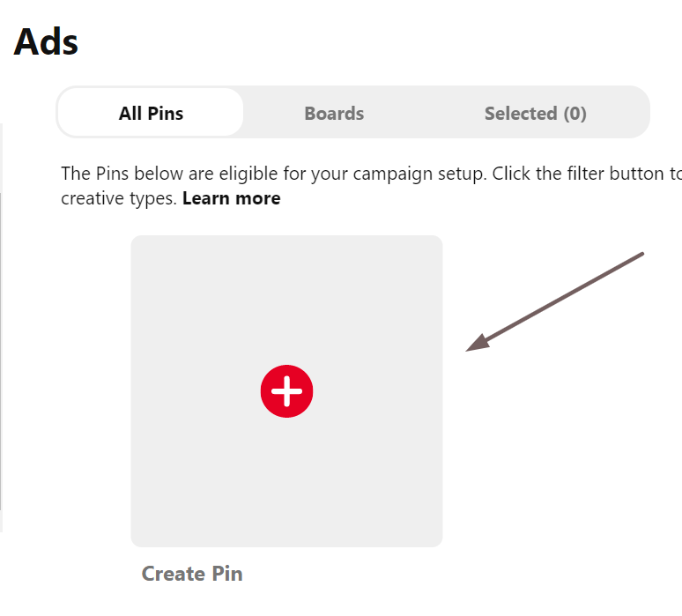Click the Selected count label
The height and width of the screenshot is (616, 682).
click(536, 114)
